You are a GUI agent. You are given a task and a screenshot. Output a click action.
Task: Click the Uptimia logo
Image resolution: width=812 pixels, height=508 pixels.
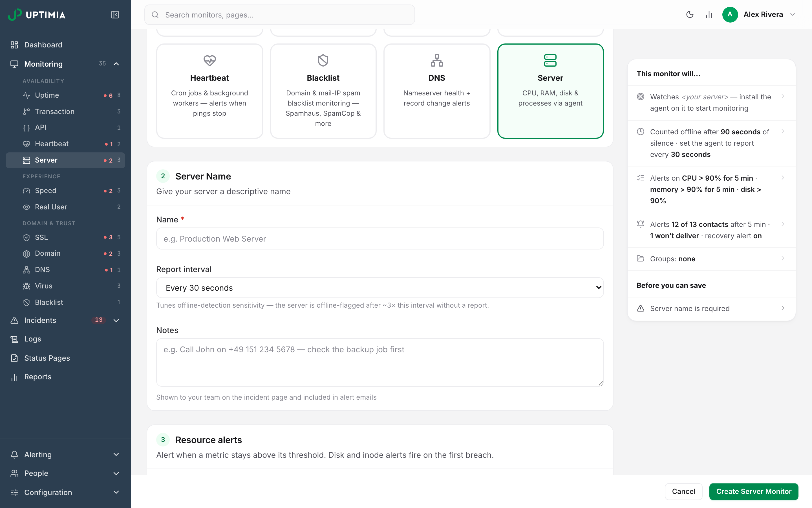[37, 15]
